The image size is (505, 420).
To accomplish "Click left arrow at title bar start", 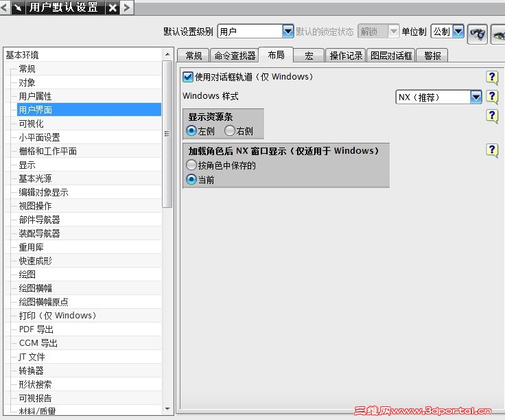I will 5,7.
